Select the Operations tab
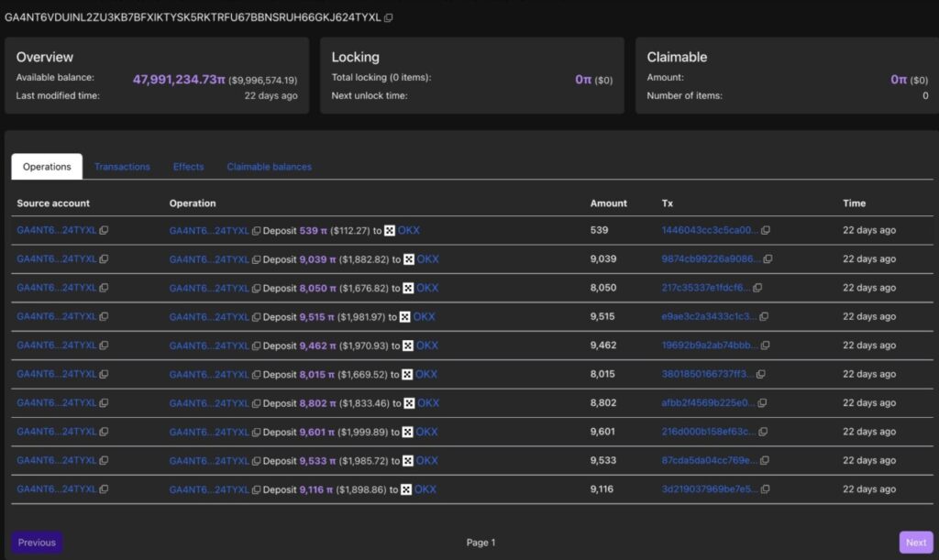This screenshot has width=939, height=560. pos(47,167)
